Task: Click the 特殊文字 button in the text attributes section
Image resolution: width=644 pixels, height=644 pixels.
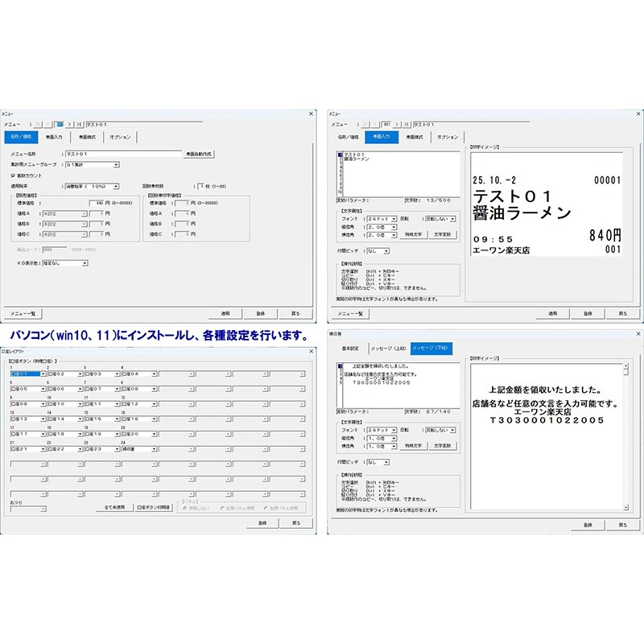Action: point(414,234)
